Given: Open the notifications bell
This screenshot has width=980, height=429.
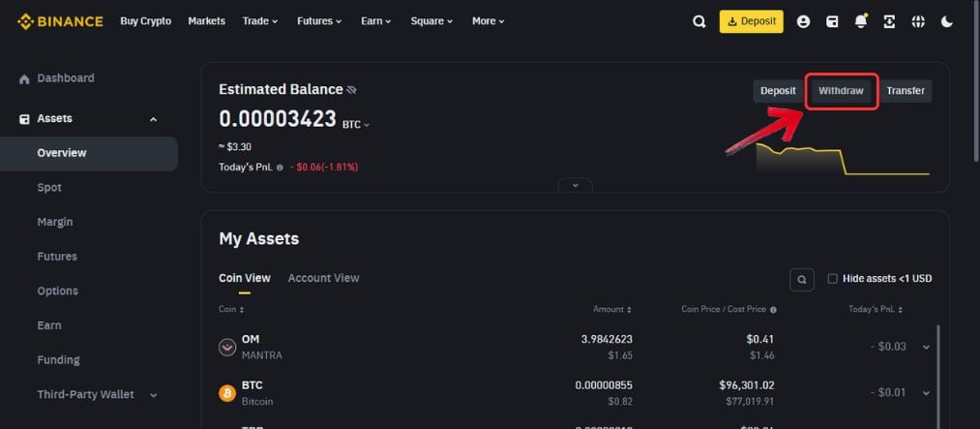Looking at the screenshot, I should click(x=861, y=21).
